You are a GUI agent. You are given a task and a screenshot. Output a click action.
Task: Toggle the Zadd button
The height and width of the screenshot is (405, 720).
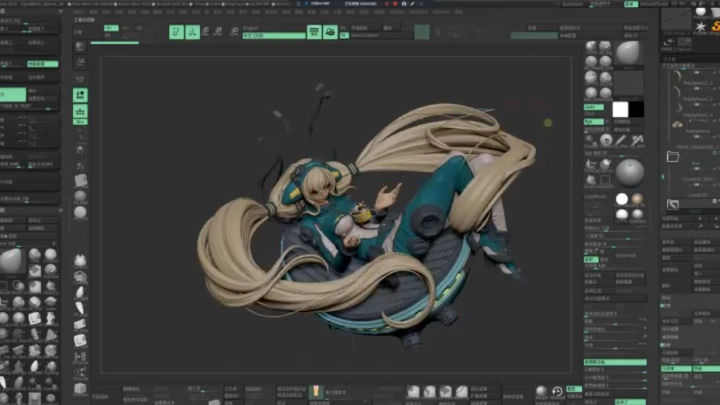594,107
